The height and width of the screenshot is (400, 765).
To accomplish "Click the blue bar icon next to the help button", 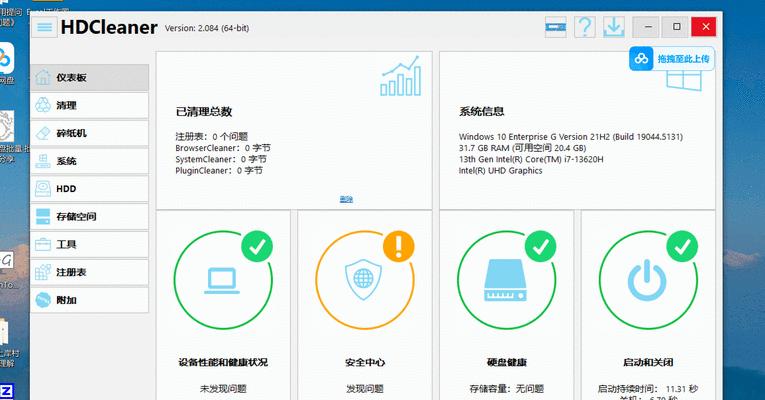I will pos(556,27).
